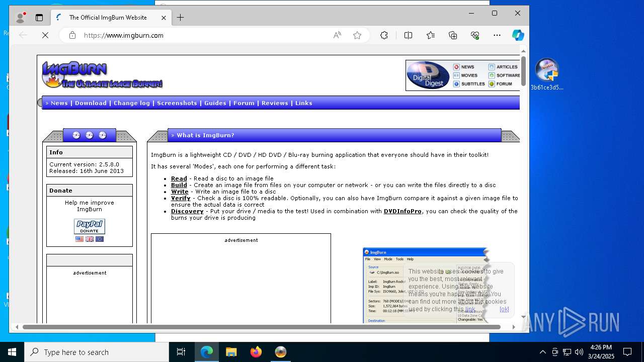Click the address bar URL
Screen dimensions: 644x362
[124, 35]
